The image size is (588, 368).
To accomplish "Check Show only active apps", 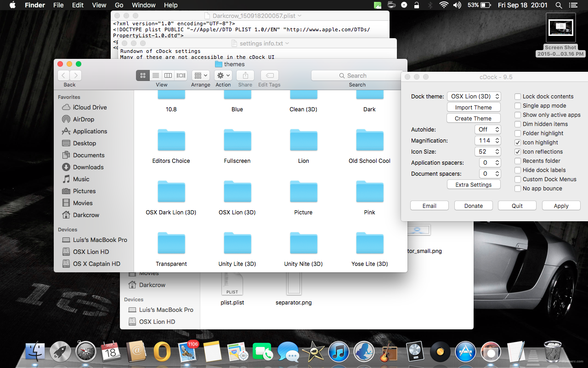I will click(518, 115).
